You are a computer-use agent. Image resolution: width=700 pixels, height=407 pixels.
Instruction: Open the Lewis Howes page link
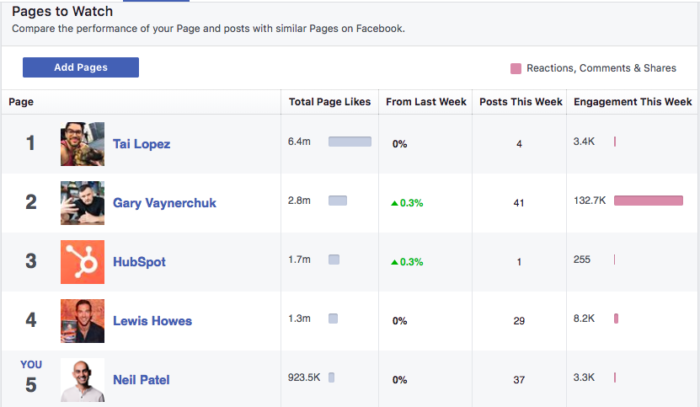(x=152, y=321)
